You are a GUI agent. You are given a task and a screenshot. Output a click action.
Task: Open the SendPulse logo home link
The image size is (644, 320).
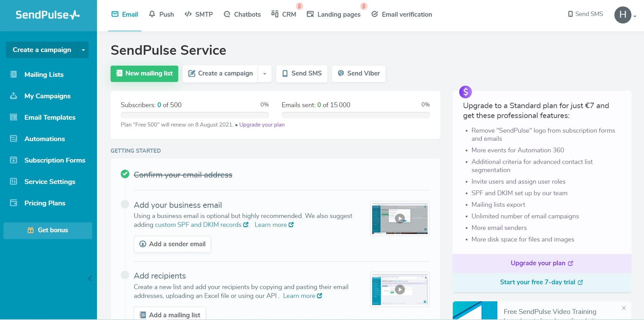[48, 15]
